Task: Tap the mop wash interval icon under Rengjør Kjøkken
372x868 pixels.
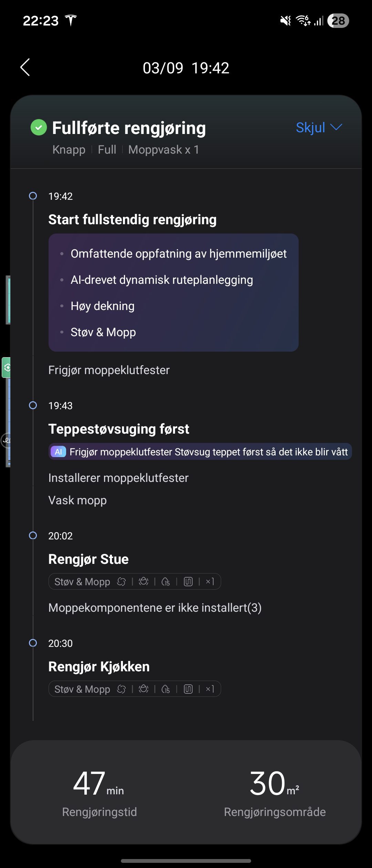Action: [x=166, y=689]
